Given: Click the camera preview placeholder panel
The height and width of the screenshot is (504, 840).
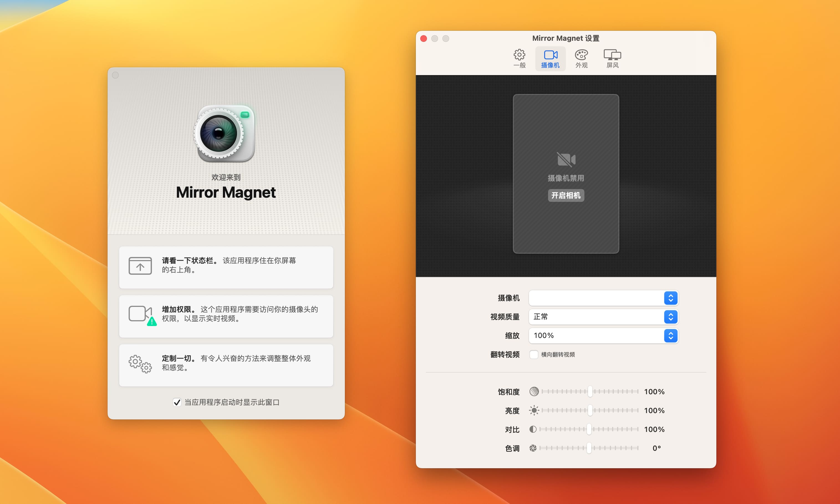Looking at the screenshot, I should click(x=566, y=174).
